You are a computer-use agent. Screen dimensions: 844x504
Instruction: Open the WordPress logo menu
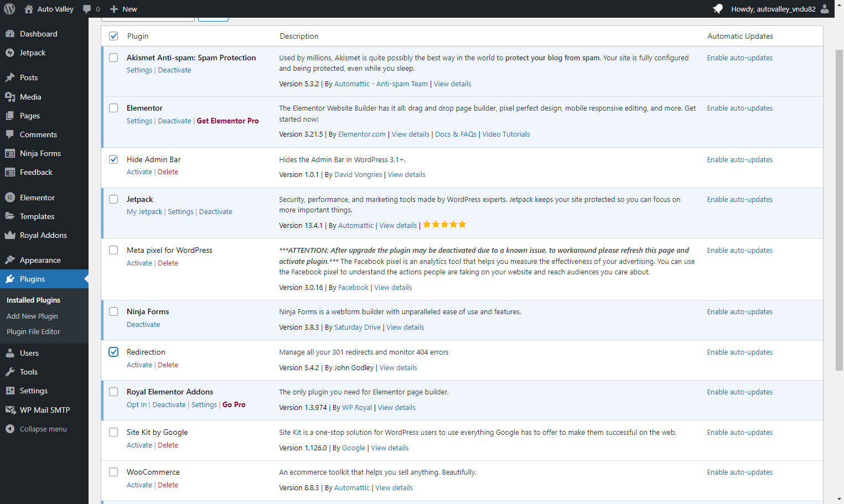(9, 9)
